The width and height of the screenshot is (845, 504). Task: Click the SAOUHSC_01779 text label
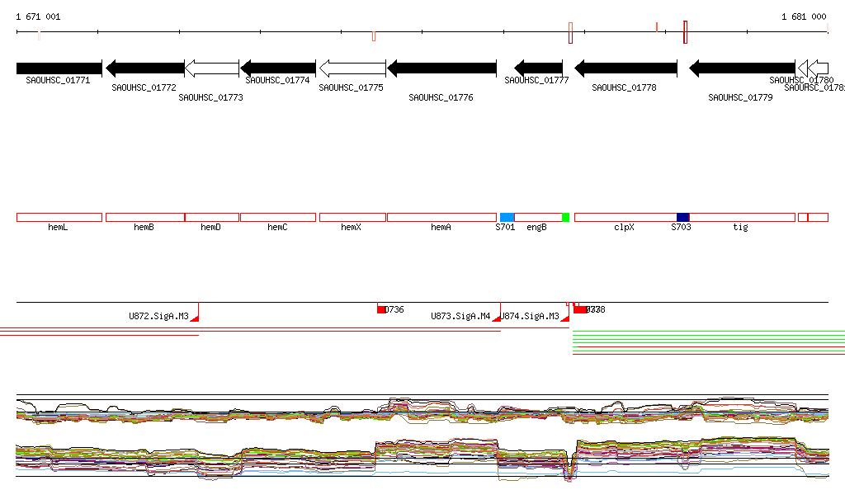click(740, 97)
